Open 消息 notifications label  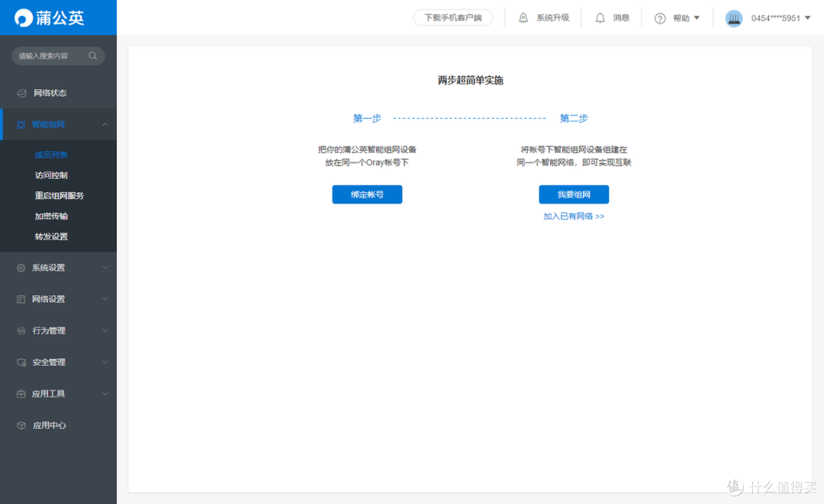620,18
